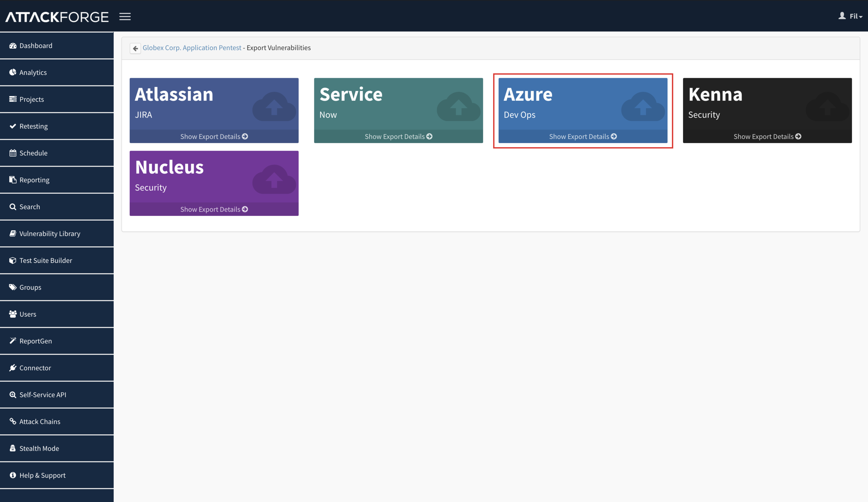Click the 'Dev Ops' subtitle
The image size is (868, 502).
pyautogui.click(x=519, y=115)
